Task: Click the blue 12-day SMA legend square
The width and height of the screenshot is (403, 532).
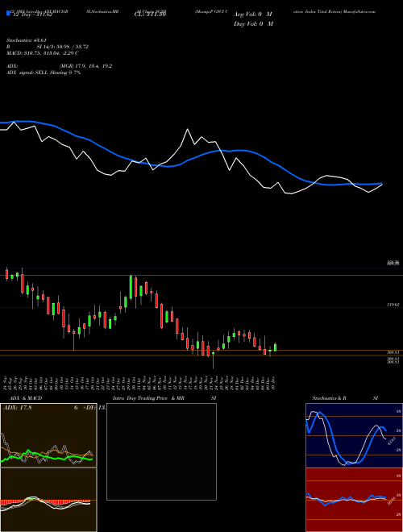Action: pos(8,13)
